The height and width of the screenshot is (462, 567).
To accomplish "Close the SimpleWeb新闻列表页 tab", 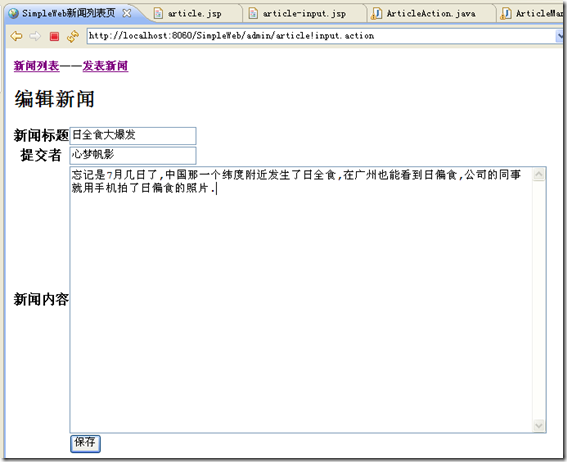I will tap(127, 13).
